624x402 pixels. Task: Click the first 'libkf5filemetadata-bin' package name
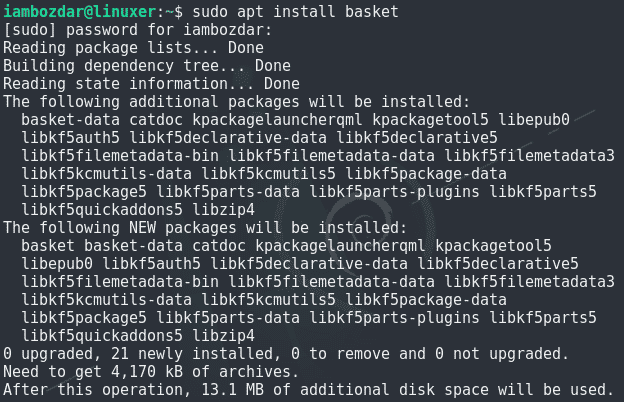120,156
